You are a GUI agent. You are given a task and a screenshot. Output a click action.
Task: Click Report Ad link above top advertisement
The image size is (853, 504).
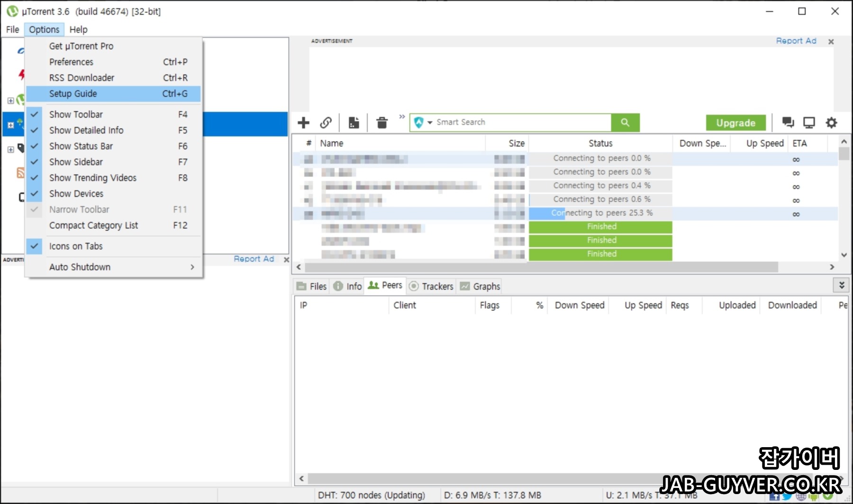point(796,41)
